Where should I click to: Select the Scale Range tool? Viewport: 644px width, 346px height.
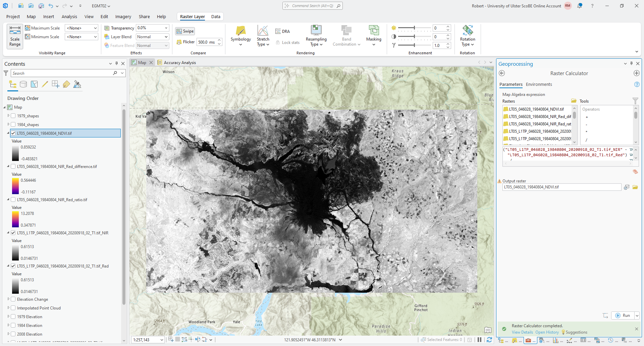[15, 36]
